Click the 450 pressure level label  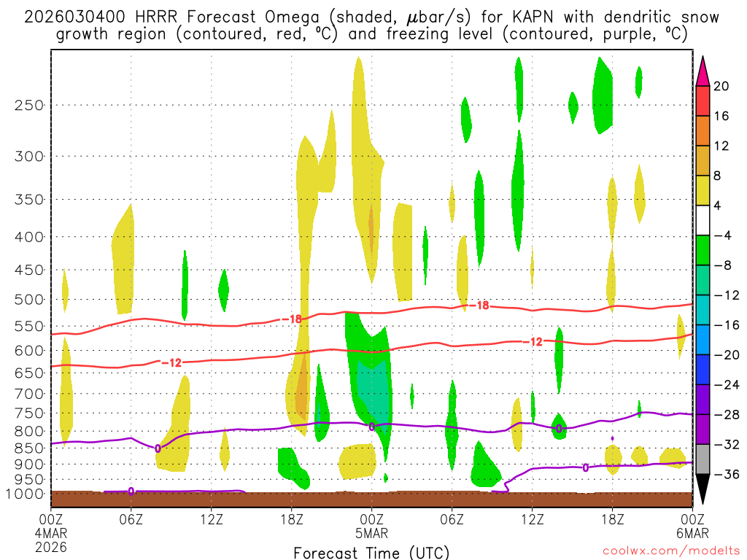(28, 270)
